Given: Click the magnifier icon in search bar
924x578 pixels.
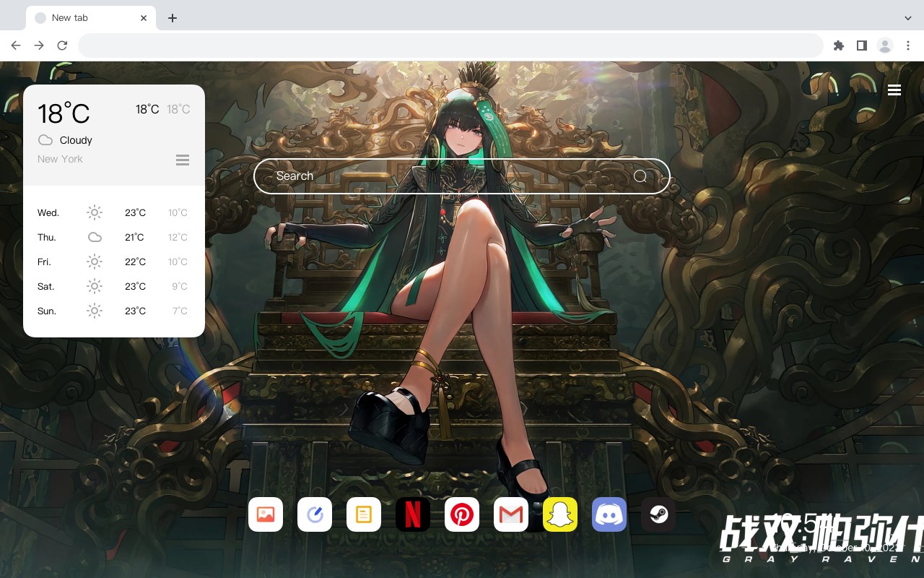Looking at the screenshot, I should point(640,176).
